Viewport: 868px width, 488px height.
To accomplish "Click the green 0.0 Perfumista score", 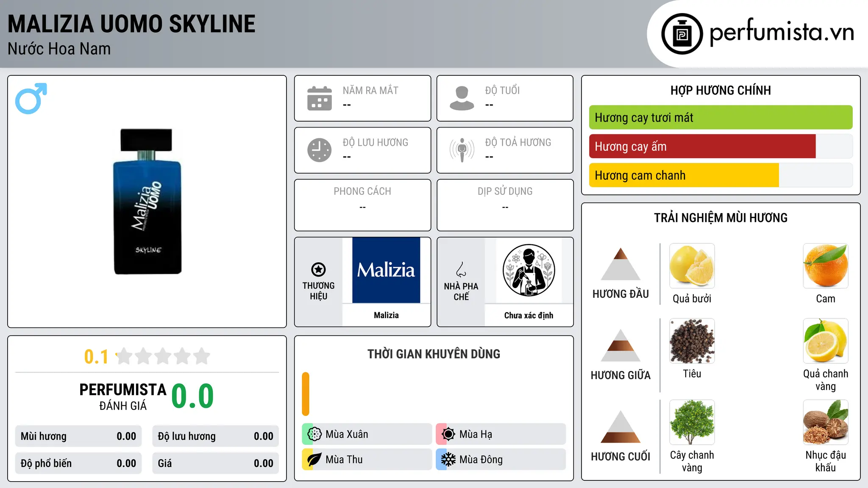I will (192, 396).
